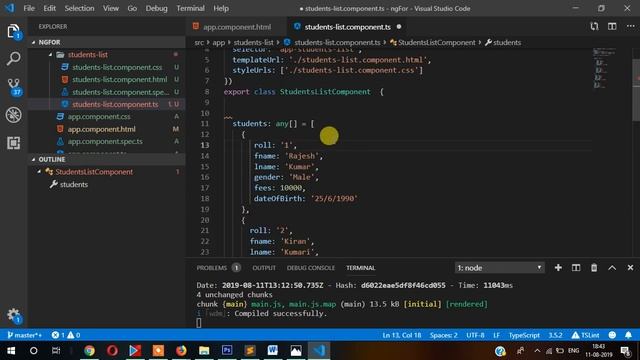640x360 pixels.
Task: Click LF end of line status item
Action: point(496,335)
